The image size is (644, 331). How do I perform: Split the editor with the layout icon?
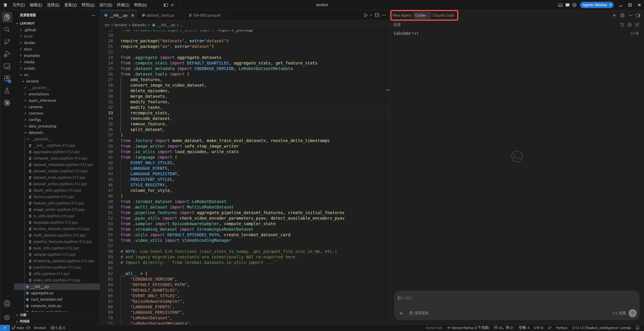377,15
